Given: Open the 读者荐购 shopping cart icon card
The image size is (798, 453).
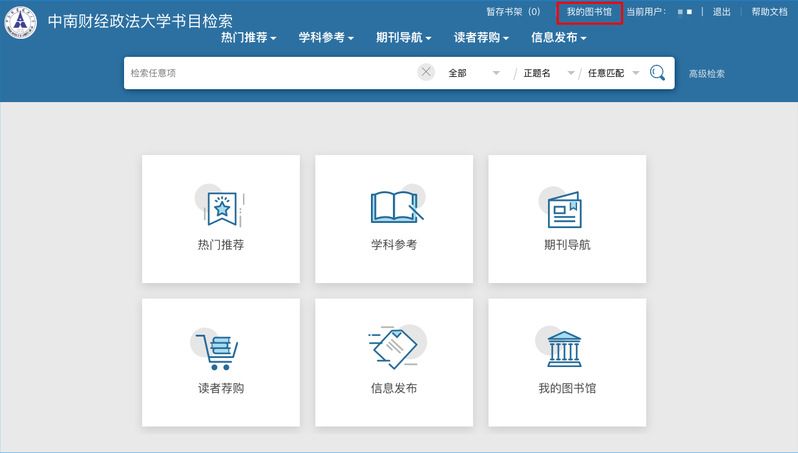Looking at the screenshot, I should pyautogui.click(x=221, y=362).
